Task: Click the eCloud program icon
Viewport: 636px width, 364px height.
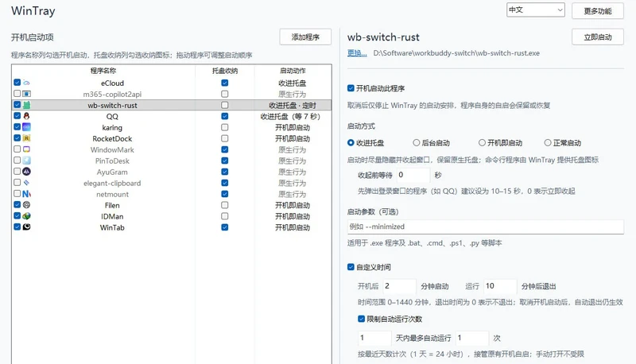Action: (x=26, y=83)
